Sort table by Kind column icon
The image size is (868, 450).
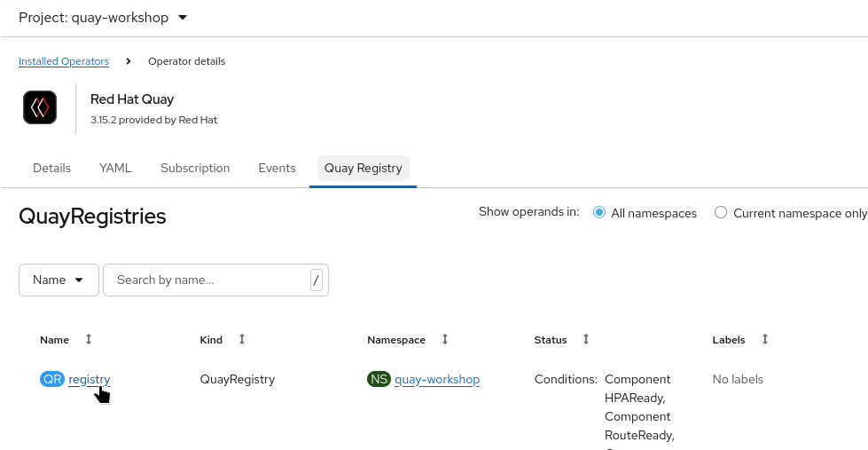pyautogui.click(x=241, y=340)
